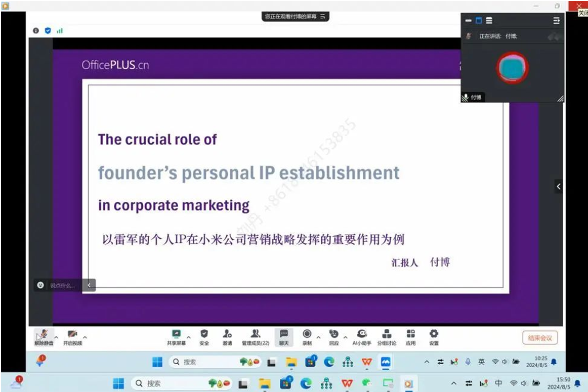The height and width of the screenshot is (392, 588).
Task: Expand the share options beside 共享屏幕
Action: point(189,337)
